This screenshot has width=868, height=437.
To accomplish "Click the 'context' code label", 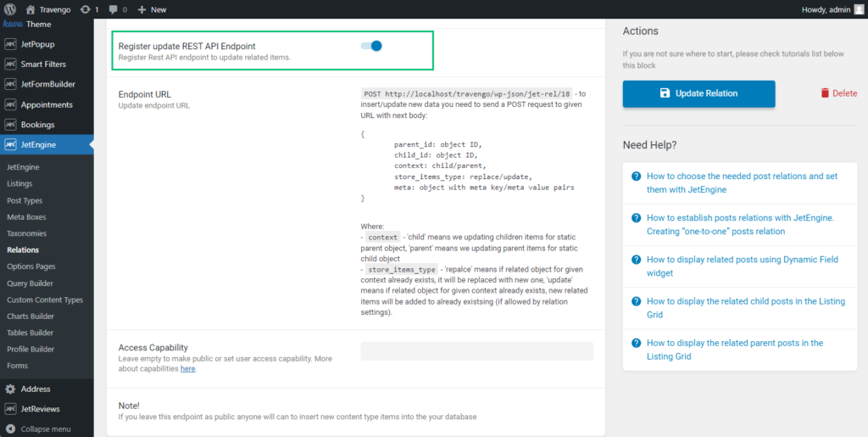I will pos(382,237).
